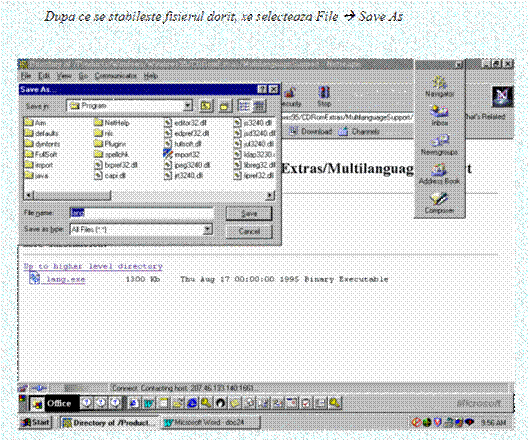Select the fullsoft.dll file
The height and width of the screenshot is (440, 528).
coord(183,144)
